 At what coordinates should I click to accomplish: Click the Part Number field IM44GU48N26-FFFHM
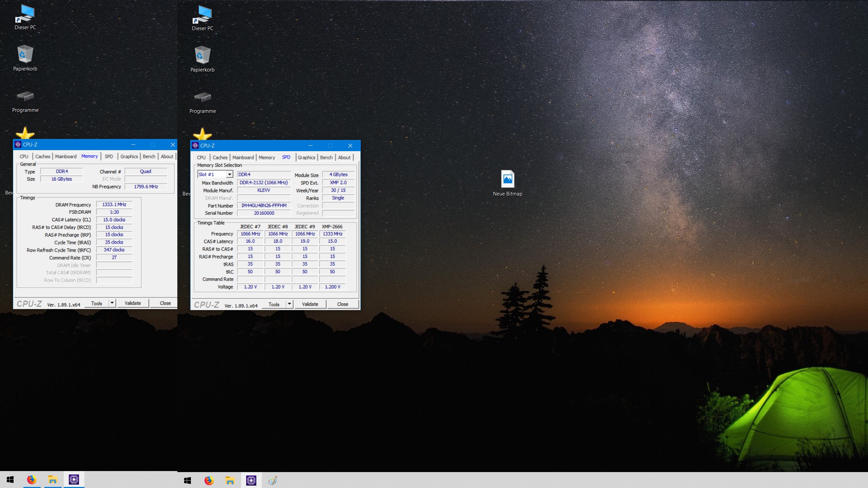click(264, 205)
